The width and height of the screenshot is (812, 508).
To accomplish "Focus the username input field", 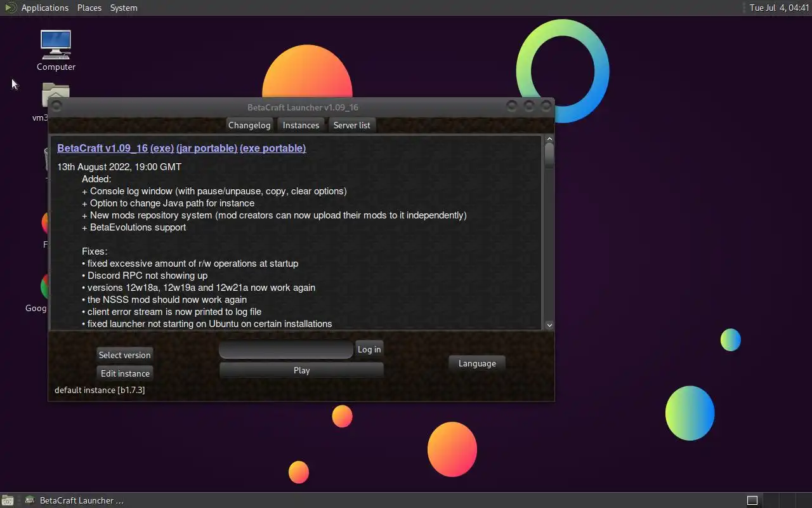I will pos(285,349).
